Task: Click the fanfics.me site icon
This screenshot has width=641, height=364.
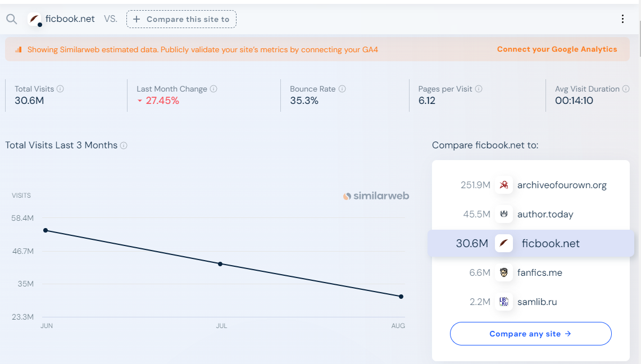Action: pyautogui.click(x=503, y=272)
